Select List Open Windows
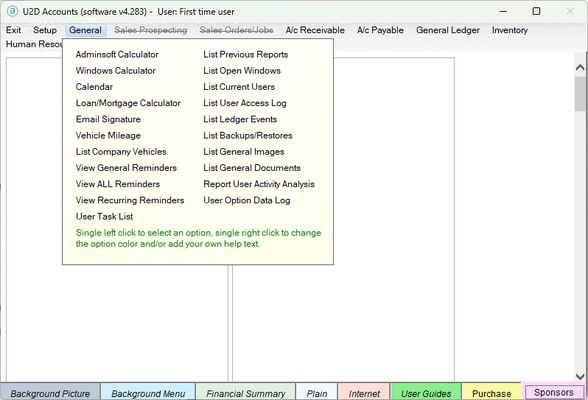Image resolution: width=588 pixels, height=400 pixels. click(242, 70)
